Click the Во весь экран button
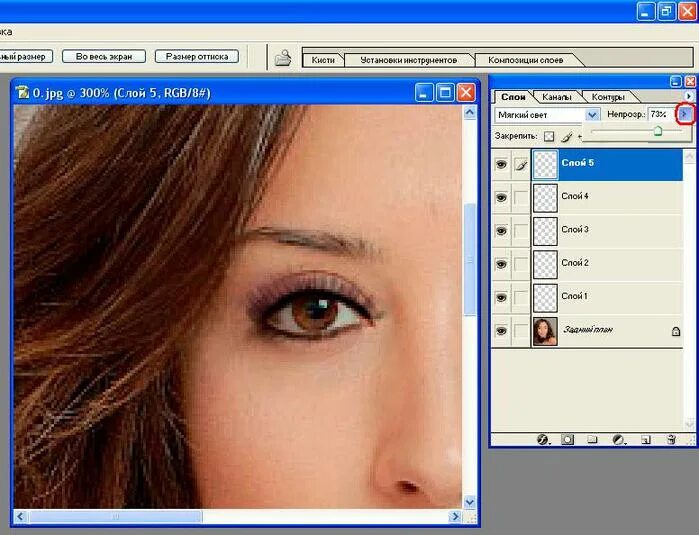Image resolution: width=699 pixels, height=535 pixels. click(104, 57)
